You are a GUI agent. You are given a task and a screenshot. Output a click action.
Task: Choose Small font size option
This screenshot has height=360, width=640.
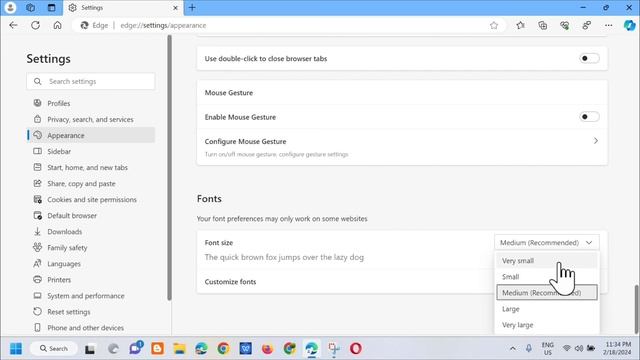point(547,277)
